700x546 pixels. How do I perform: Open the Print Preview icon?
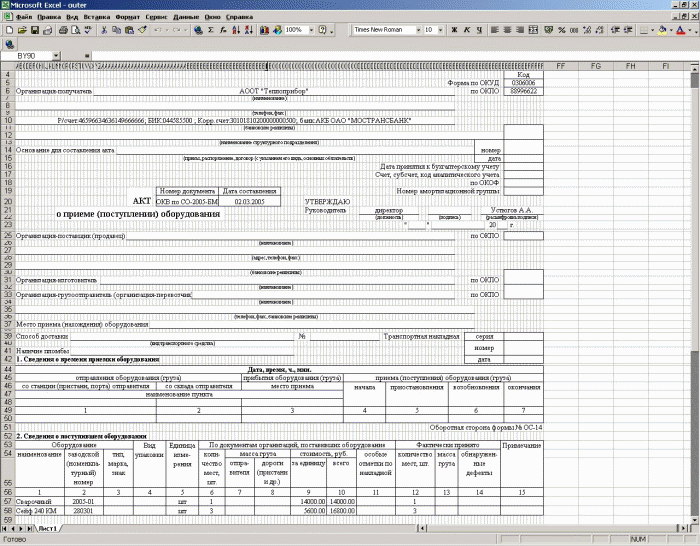(x=75, y=30)
